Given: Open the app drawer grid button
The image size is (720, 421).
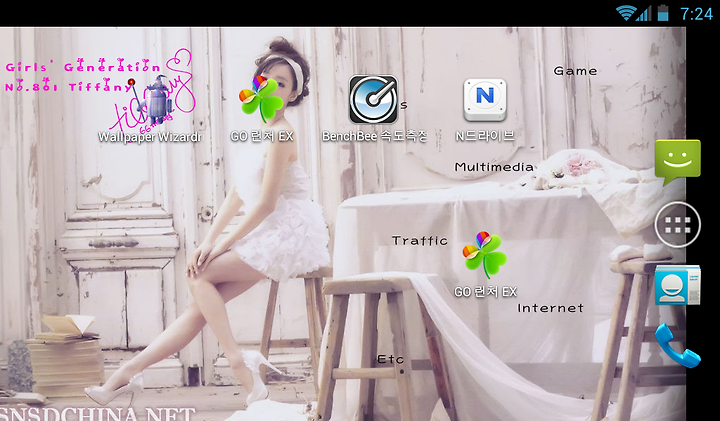Looking at the screenshot, I should [x=678, y=225].
